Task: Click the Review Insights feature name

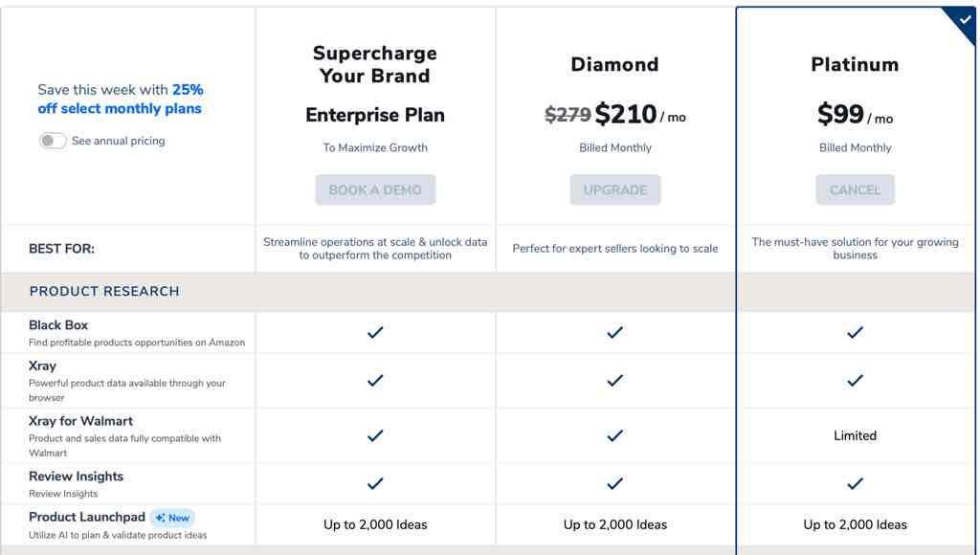Action: click(x=77, y=477)
